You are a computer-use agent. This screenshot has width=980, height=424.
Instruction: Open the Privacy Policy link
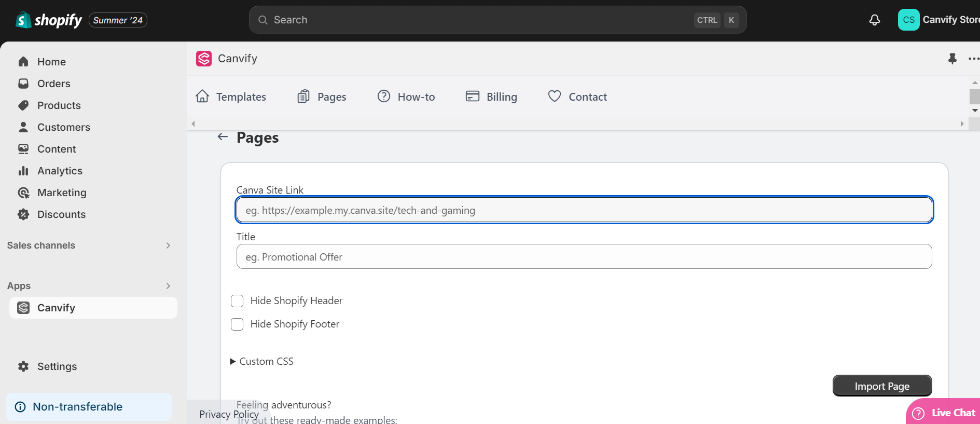(x=229, y=414)
